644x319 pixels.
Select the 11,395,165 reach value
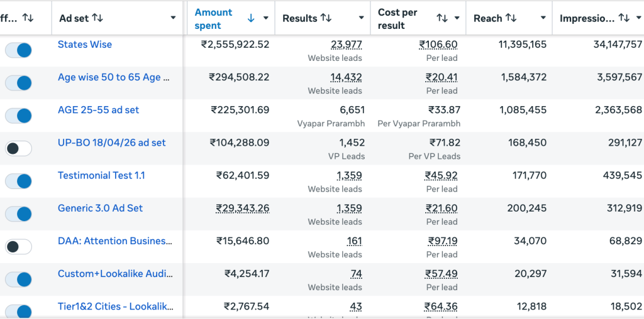click(523, 45)
